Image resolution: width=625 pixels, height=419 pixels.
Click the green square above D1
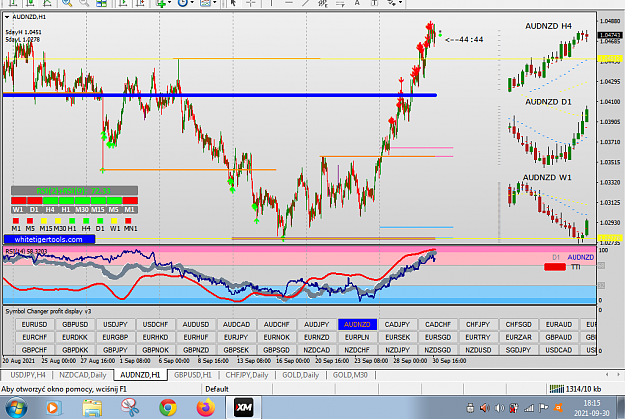pos(100,220)
